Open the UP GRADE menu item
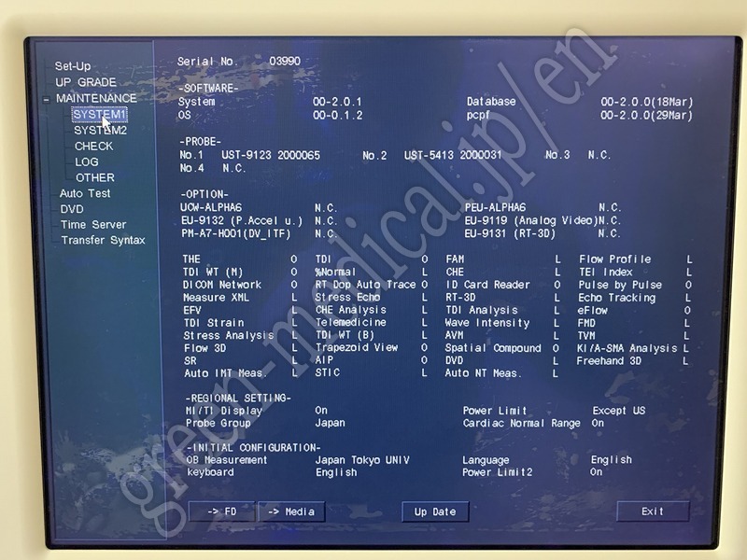747x560 pixels. click(86, 82)
